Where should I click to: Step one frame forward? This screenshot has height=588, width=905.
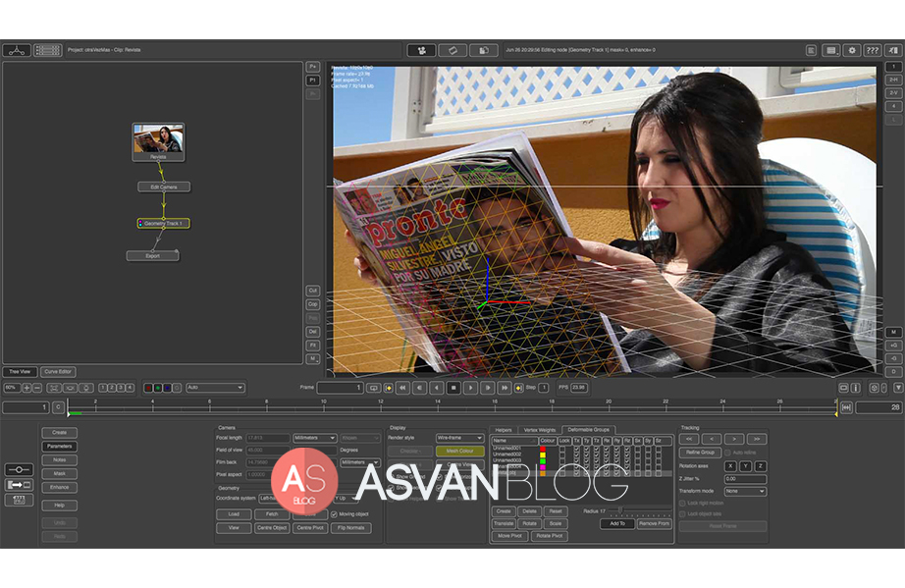coord(488,388)
